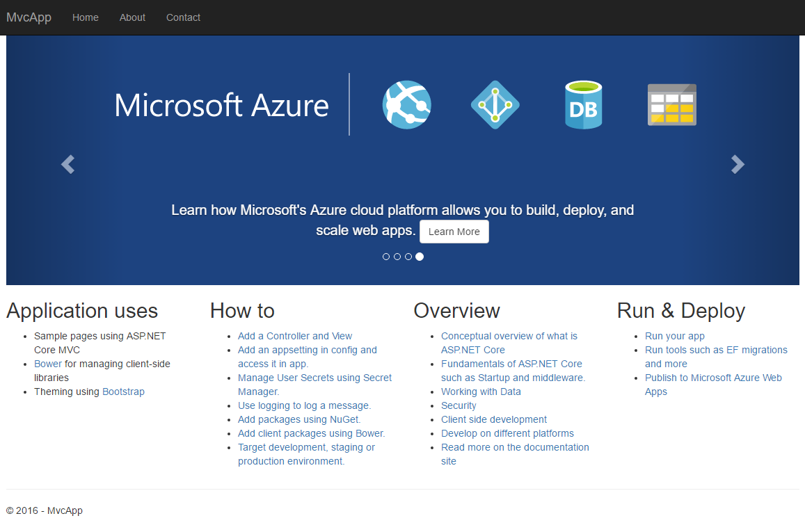Select Home in the navigation bar
Image resolution: width=805 pixels, height=532 pixels.
[85, 17]
